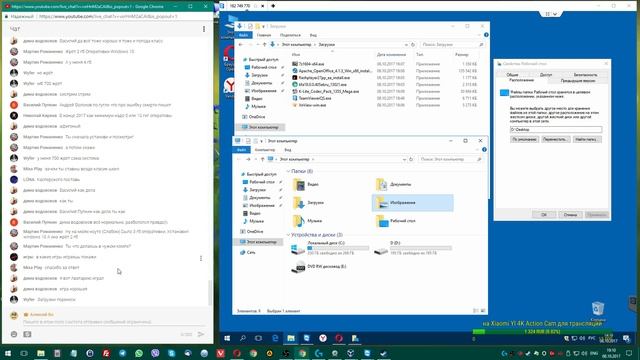This screenshot has height=360, width=640.
Task: Click Найти папку... button
Action: coord(586,140)
